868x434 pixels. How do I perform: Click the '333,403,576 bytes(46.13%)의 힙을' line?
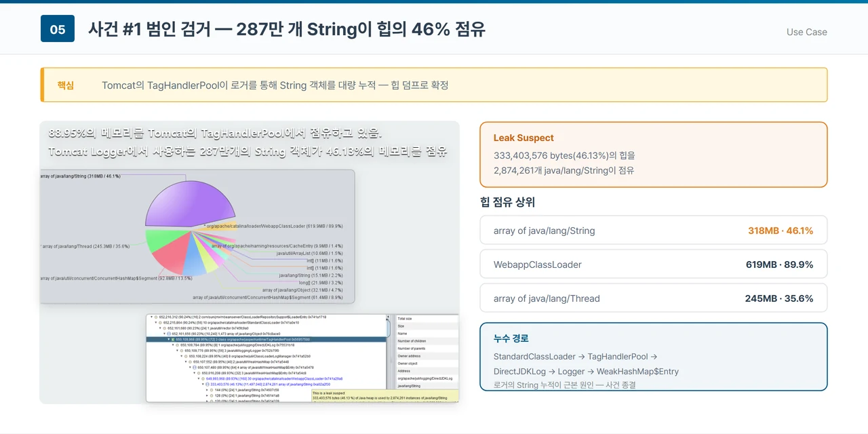564,155
